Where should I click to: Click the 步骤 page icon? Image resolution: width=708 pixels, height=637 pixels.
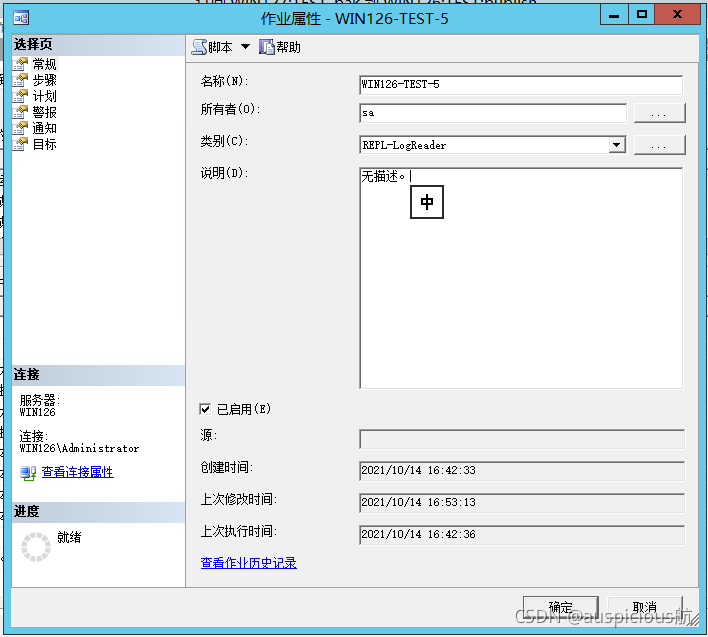tap(20, 80)
